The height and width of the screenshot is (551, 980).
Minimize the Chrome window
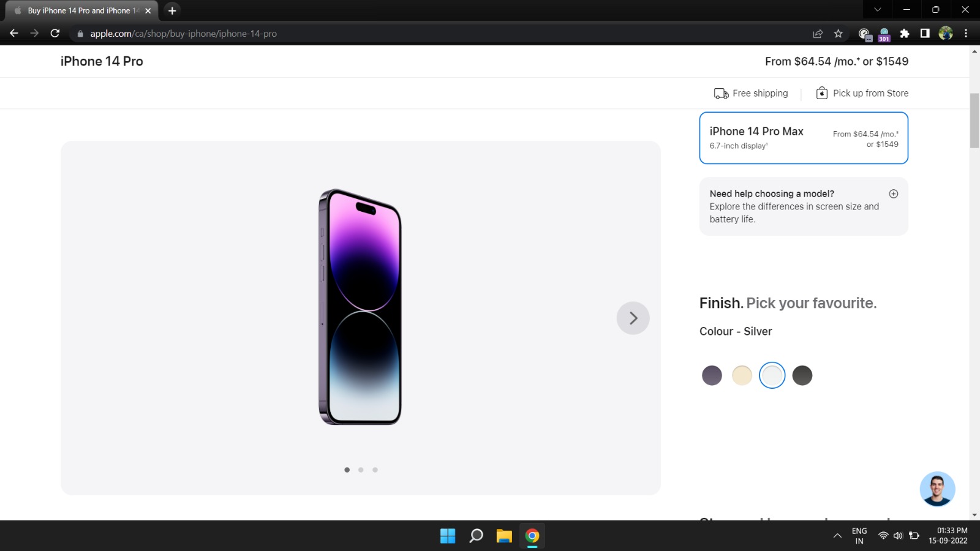coord(907,10)
